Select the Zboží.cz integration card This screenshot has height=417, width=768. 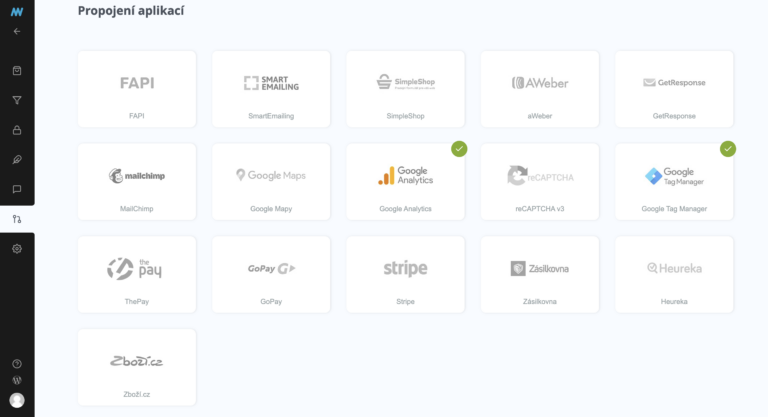pyautogui.click(x=137, y=367)
